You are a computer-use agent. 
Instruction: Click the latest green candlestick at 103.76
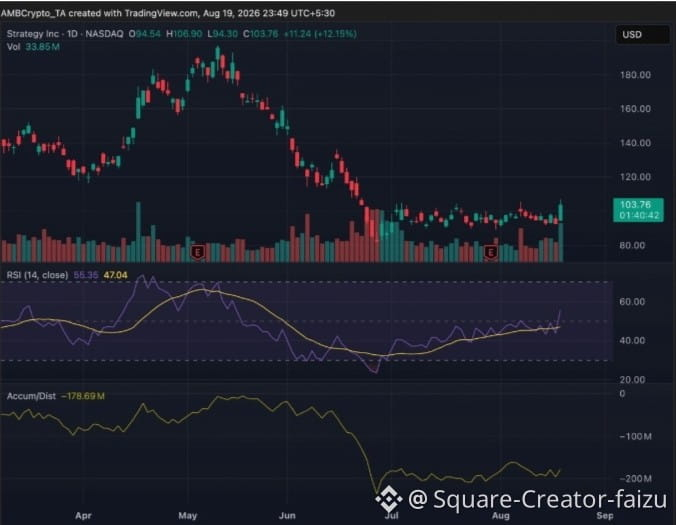pos(561,212)
